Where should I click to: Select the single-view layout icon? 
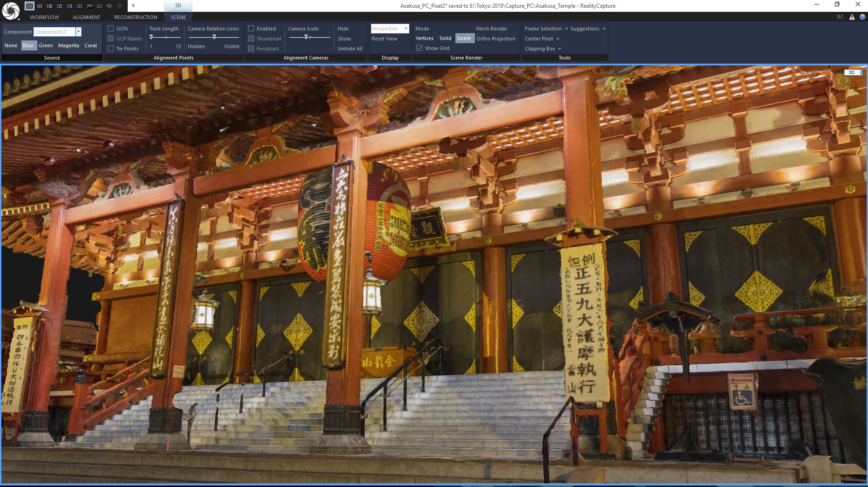[x=29, y=6]
